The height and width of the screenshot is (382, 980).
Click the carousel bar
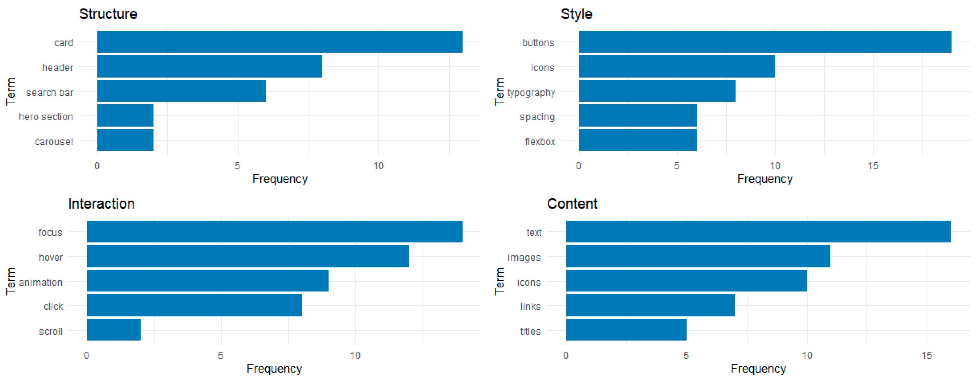(125, 140)
